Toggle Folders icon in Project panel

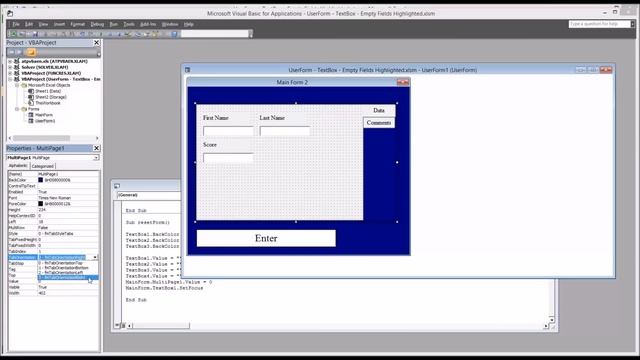tap(31, 52)
